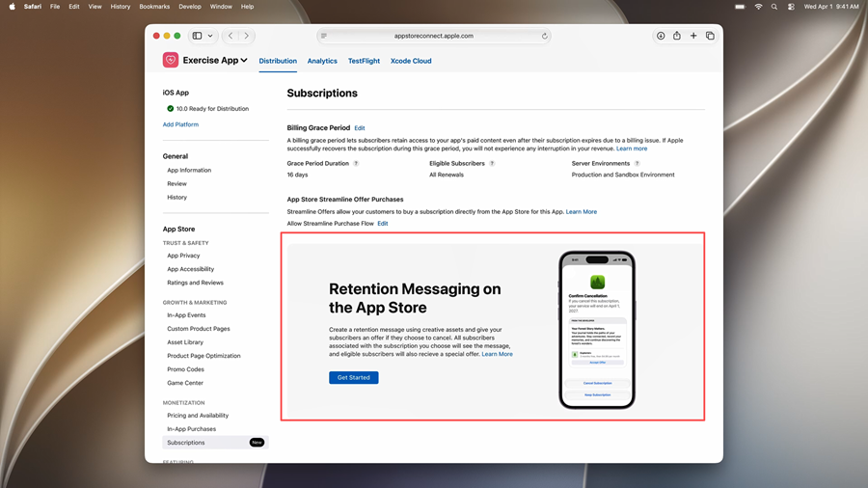Open the View menu
Image resolution: width=868 pixels, height=488 pixels.
(x=95, y=7)
